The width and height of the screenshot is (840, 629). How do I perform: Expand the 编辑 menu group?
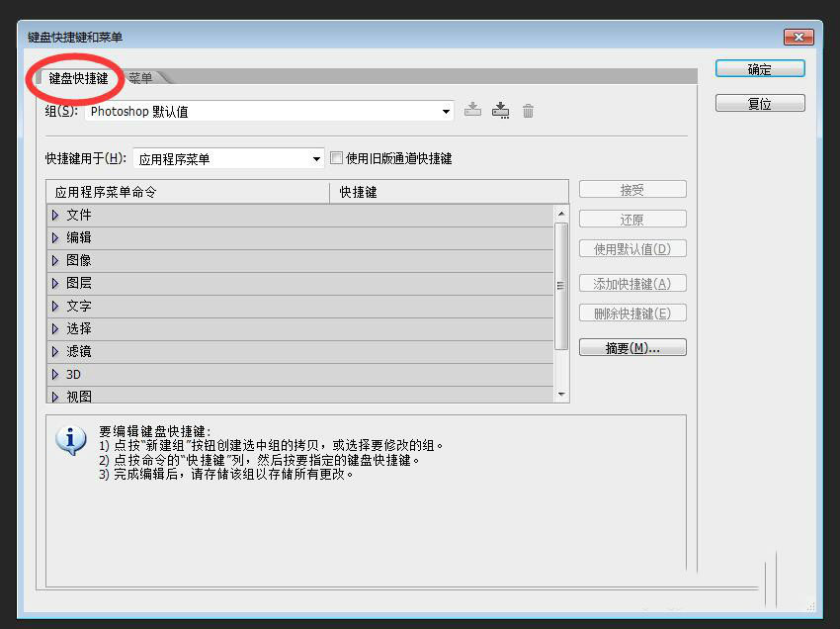pyautogui.click(x=55, y=237)
